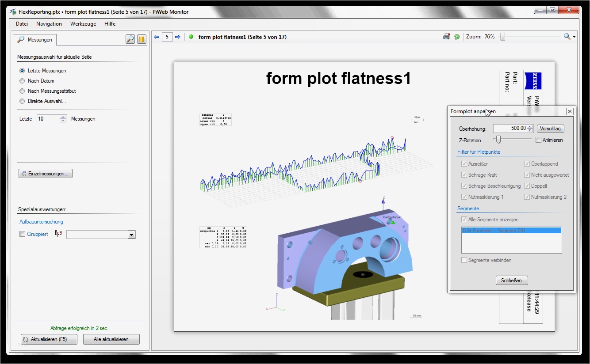Click the orange clipboard icon beside search
The width and height of the screenshot is (590, 364).
coord(141,39)
